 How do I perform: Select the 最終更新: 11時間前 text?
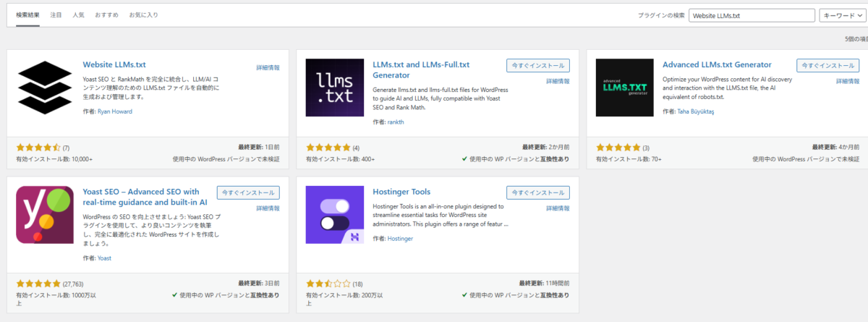(x=545, y=283)
